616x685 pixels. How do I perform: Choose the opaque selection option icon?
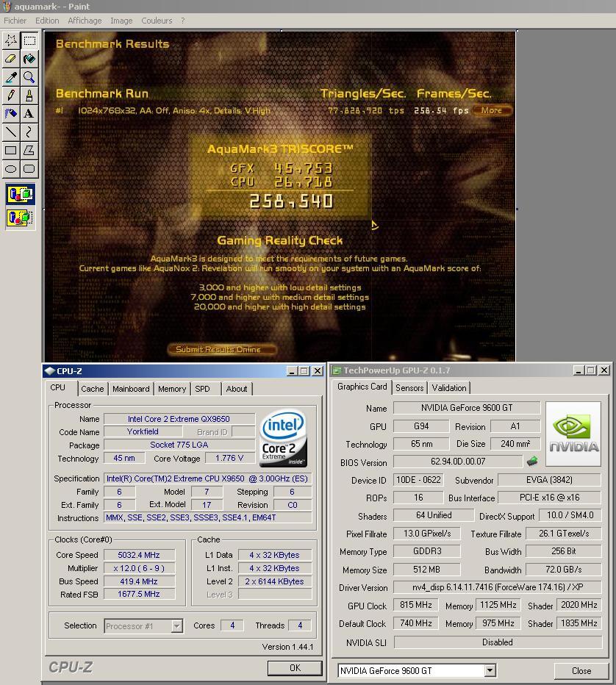pos(20,195)
